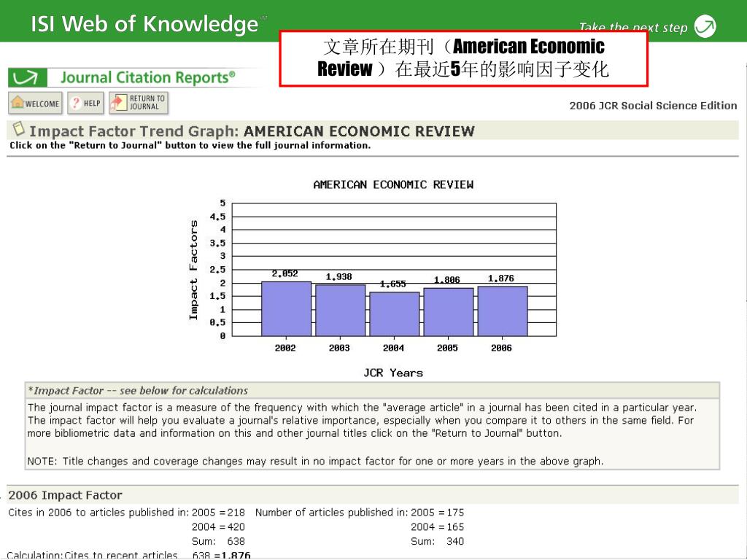
Task: Click the ISI Web of Knowledge title
Action: point(145,23)
